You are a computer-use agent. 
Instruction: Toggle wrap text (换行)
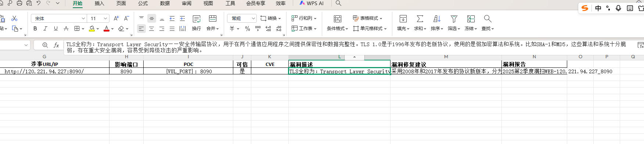click(x=197, y=23)
